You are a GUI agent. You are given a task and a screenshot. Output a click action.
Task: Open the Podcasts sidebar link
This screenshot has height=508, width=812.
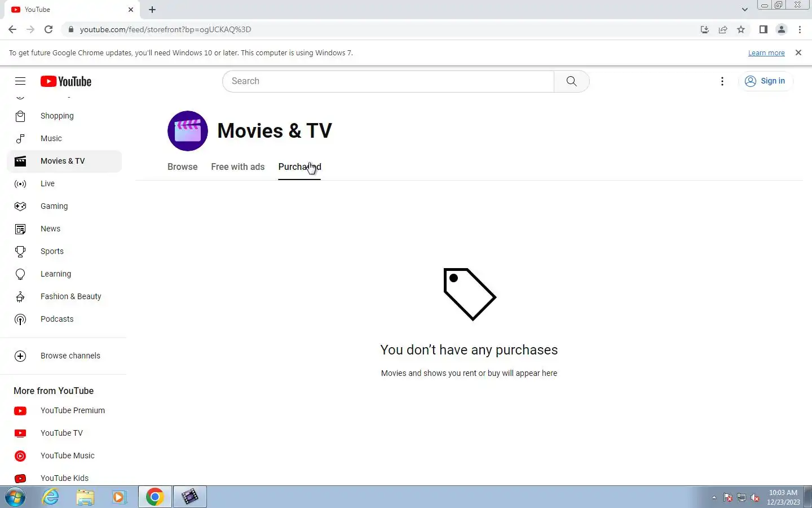[x=64, y=319]
